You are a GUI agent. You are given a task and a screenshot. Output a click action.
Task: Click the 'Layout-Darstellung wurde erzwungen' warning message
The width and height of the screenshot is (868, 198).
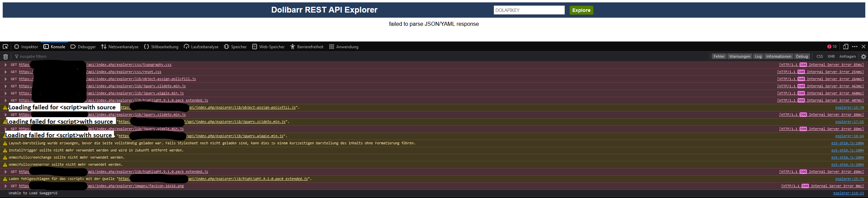tap(212, 143)
